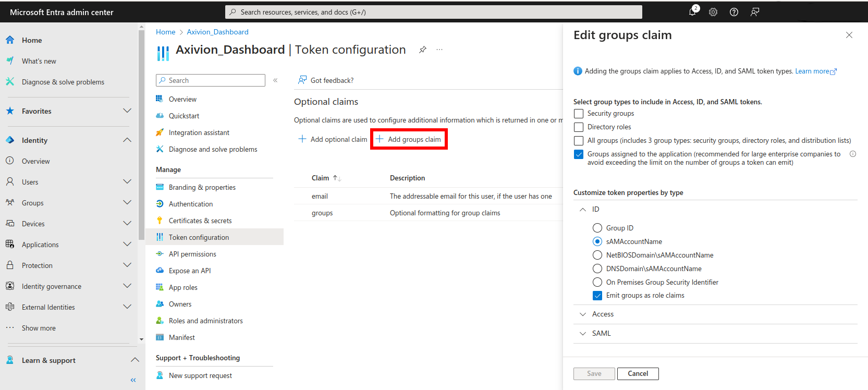The width and height of the screenshot is (868, 390).
Task: Click the sidebar vertical scrollbar
Action: (x=141, y=136)
